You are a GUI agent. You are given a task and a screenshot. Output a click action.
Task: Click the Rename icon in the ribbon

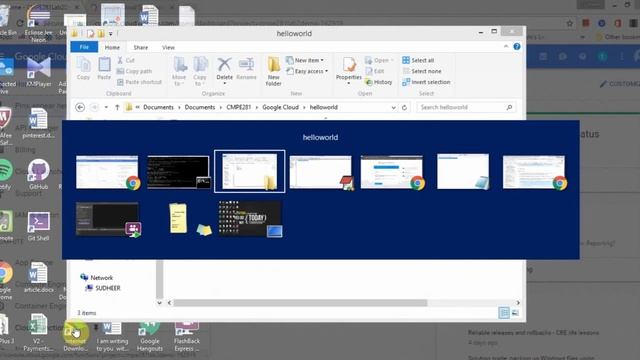(x=247, y=69)
